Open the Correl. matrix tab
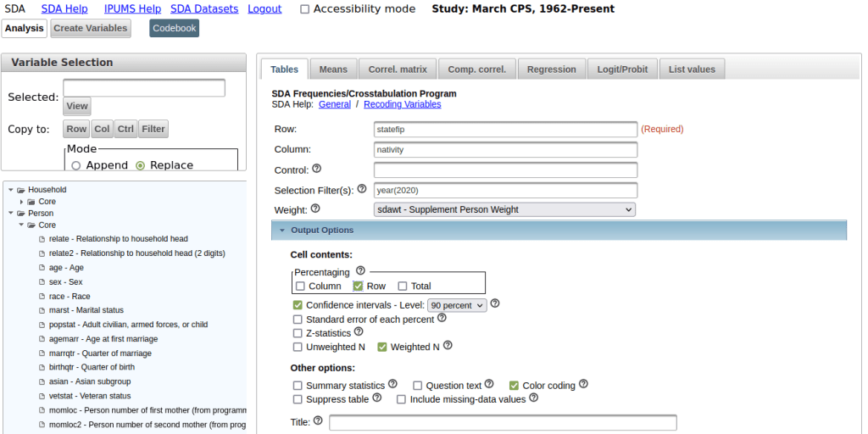Image resolution: width=868 pixels, height=434 pixels. 398,70
